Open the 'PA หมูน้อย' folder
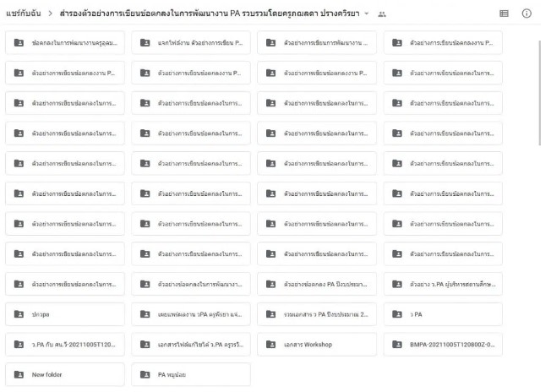551x392 pixels. [x=191, y=374]
